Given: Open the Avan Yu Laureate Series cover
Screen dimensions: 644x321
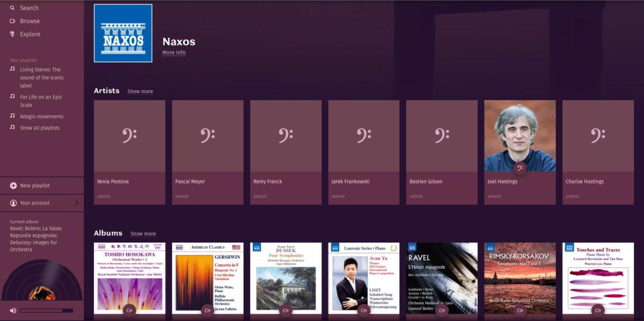Looking at the screenshot, I should point(364,278).
